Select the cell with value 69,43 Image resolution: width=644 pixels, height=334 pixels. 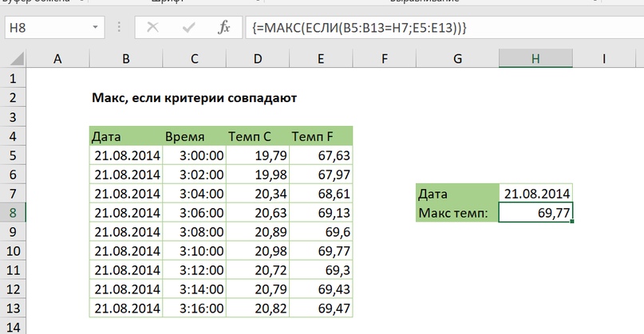point(321,289)
